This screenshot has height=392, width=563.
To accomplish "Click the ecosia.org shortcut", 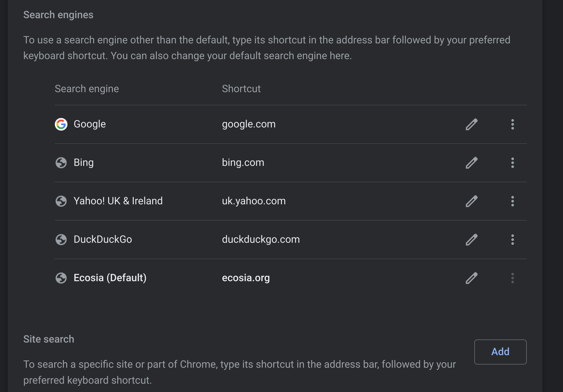I will [246, 278].
